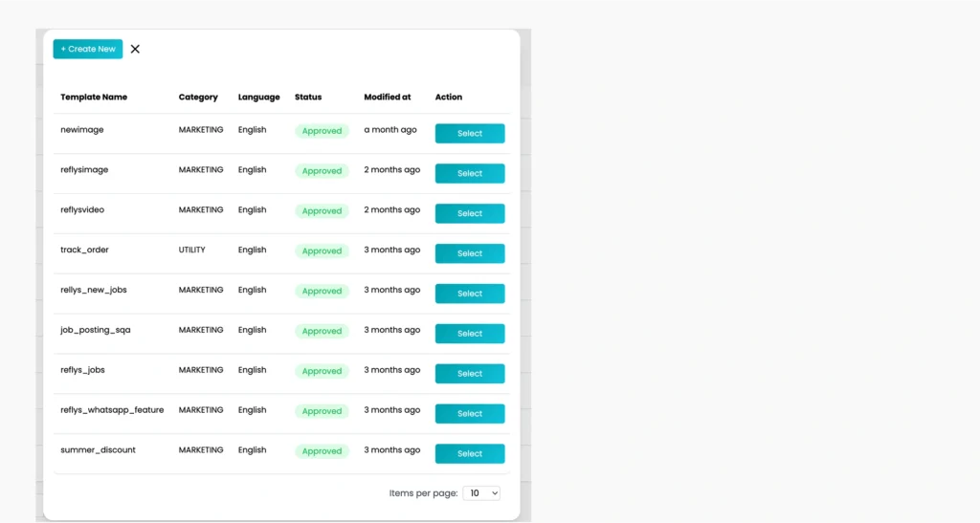The image size is (980, 523).
Task: Select the track_order template
Action: coord(469,252)
